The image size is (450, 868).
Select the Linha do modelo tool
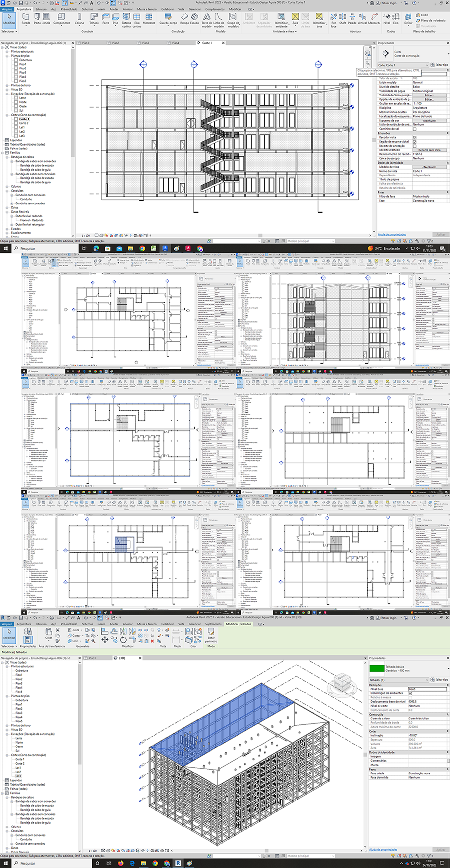click(219, 20)
